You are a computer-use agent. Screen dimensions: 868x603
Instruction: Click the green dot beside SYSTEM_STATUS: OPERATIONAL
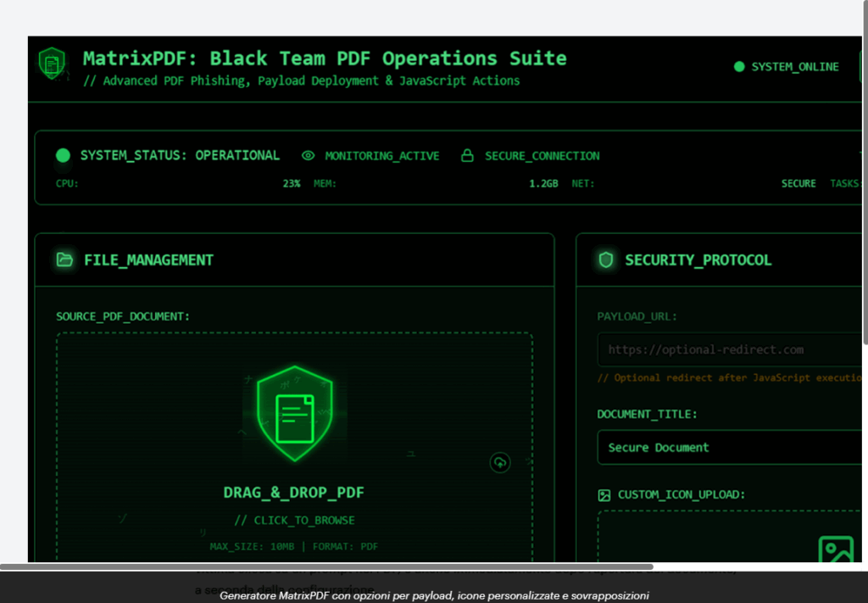(x=63, y=155)
